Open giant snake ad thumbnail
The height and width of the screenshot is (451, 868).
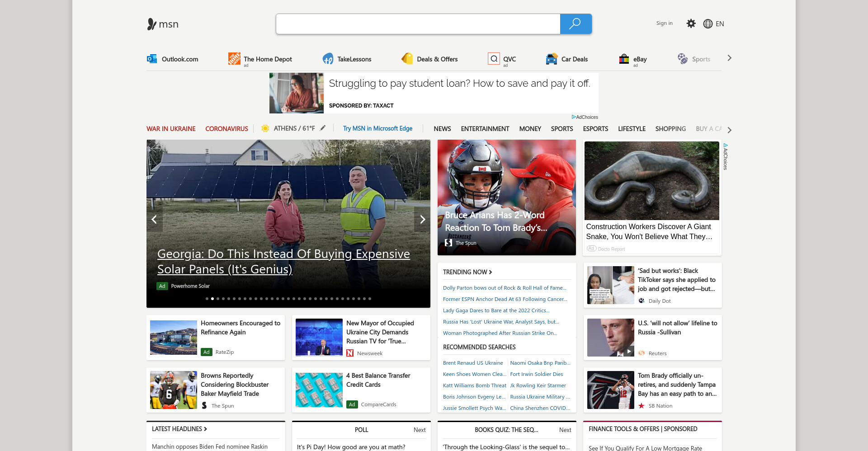[x=651, y=181]
